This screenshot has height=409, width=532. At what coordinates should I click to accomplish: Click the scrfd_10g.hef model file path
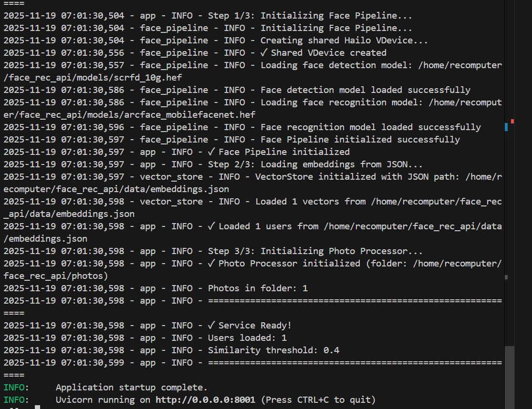(x=93, y=77)
